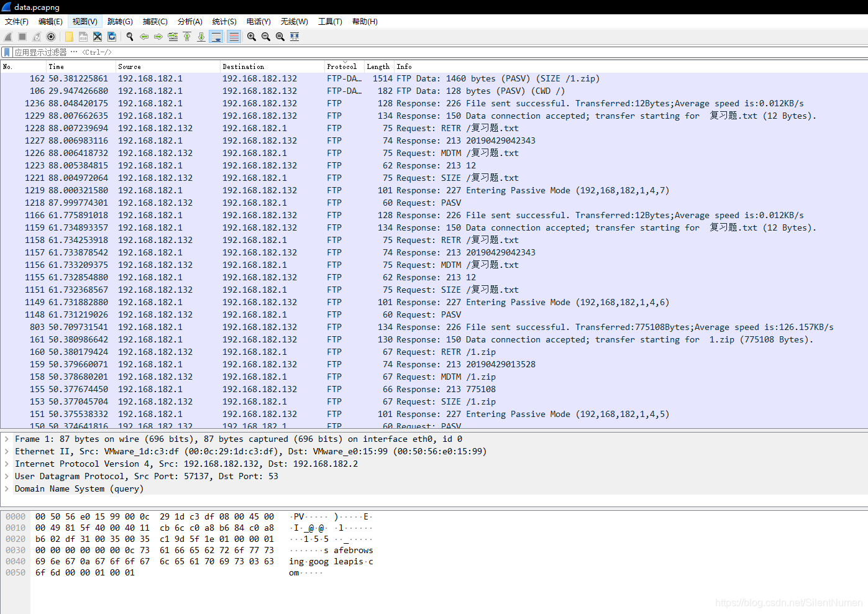This screenshot has height=614, width=868.
Task: Go to a specified packet
Action: pos(173,37)
